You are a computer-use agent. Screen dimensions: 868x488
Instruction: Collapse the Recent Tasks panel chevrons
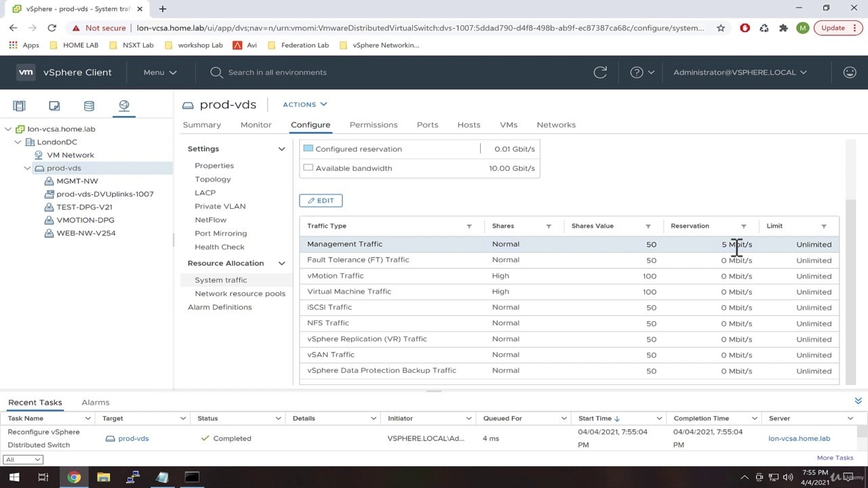858,401
